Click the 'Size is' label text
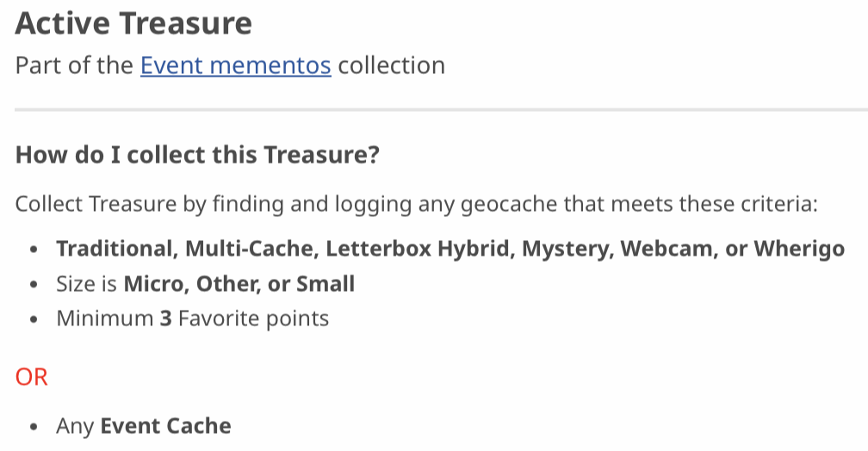This screenshot has height=451, width=868. point(86,284)
